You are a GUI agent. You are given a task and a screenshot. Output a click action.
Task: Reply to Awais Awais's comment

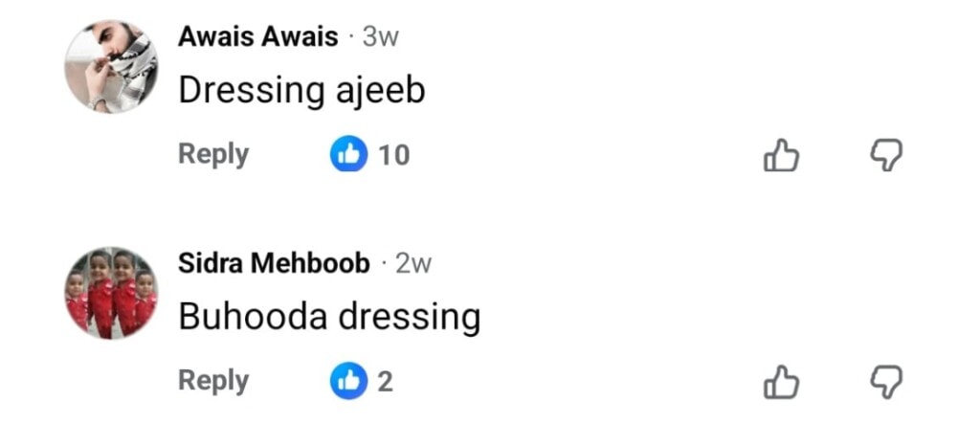(213, 155)
